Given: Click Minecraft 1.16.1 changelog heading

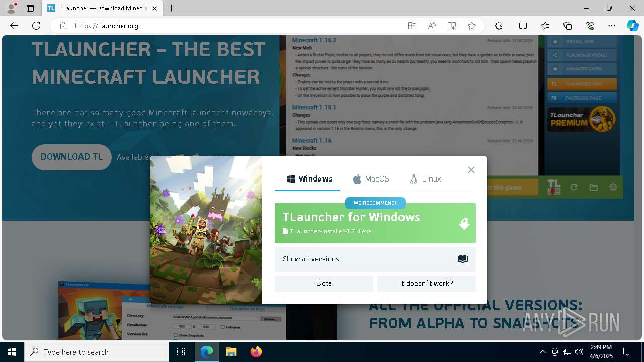Looking at the screenshot, I should [314, 107].
